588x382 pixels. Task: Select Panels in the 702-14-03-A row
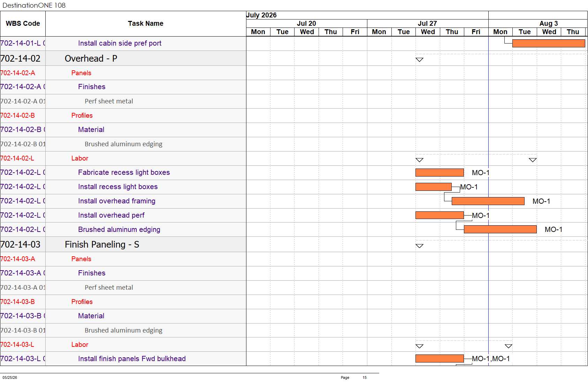tap(81, 259)
